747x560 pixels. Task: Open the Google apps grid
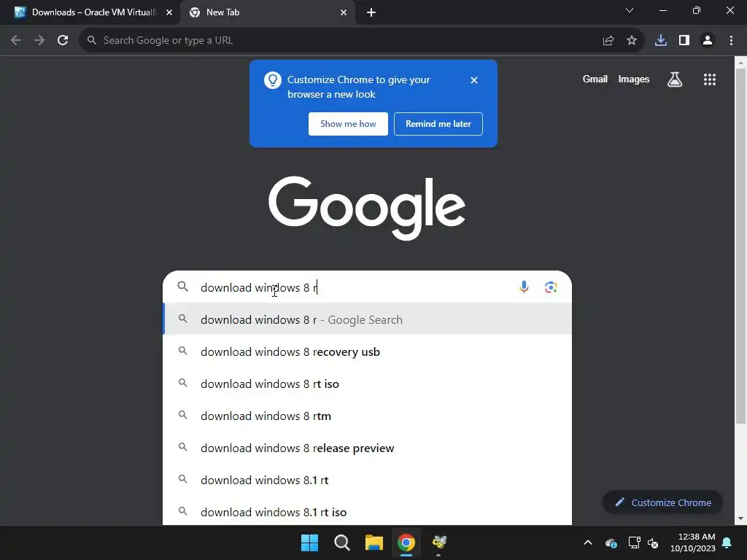(x=710, y=79)
